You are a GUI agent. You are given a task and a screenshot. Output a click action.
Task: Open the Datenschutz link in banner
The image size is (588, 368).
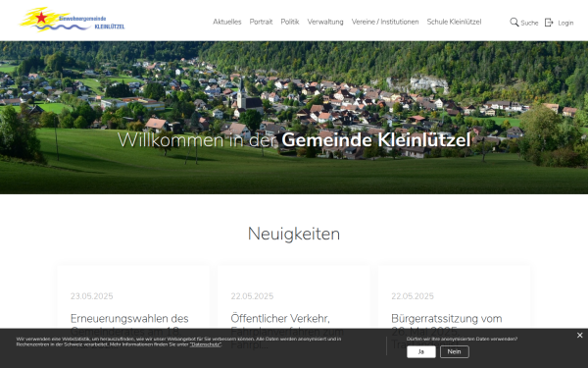[x=206, y=344]
